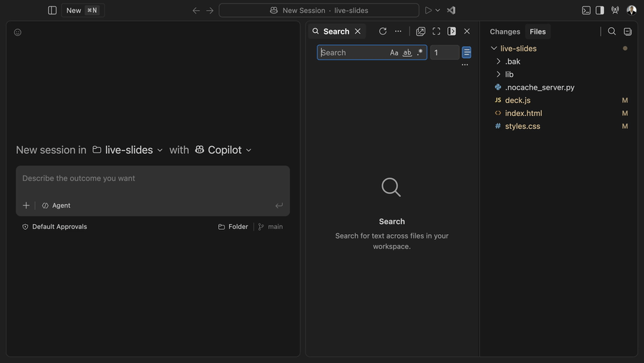Open the live-slides folder dropdown
644x363 pixels.
coord(128,150)
